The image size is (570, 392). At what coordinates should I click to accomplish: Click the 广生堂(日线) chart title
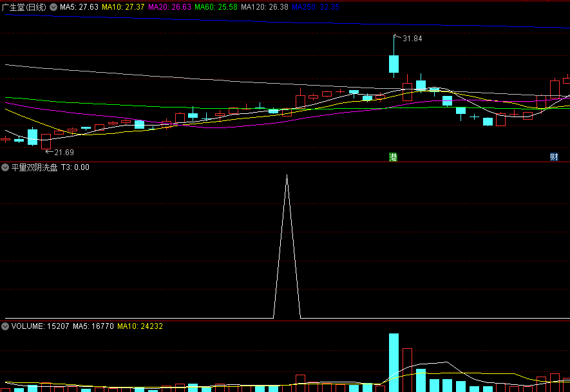click(x=24, y=7)
